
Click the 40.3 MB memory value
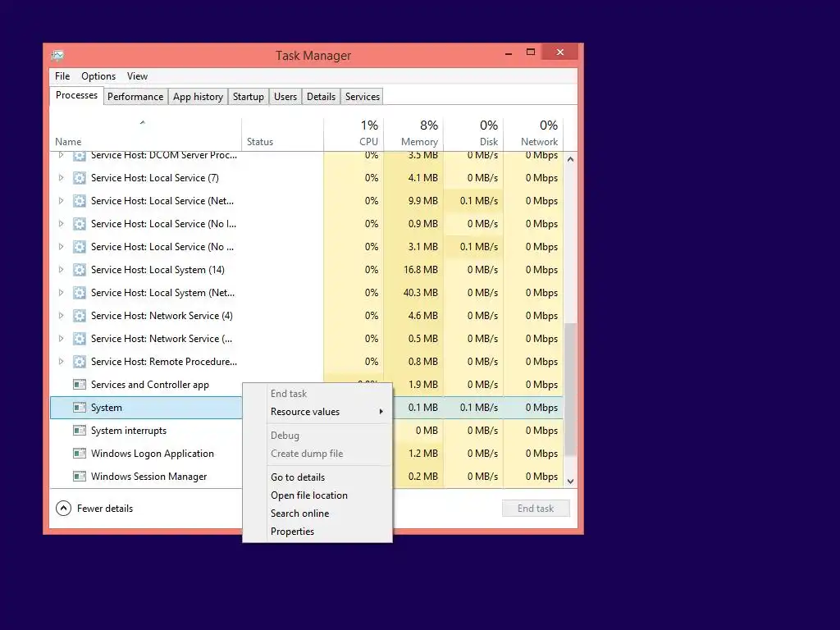point(421,293)
